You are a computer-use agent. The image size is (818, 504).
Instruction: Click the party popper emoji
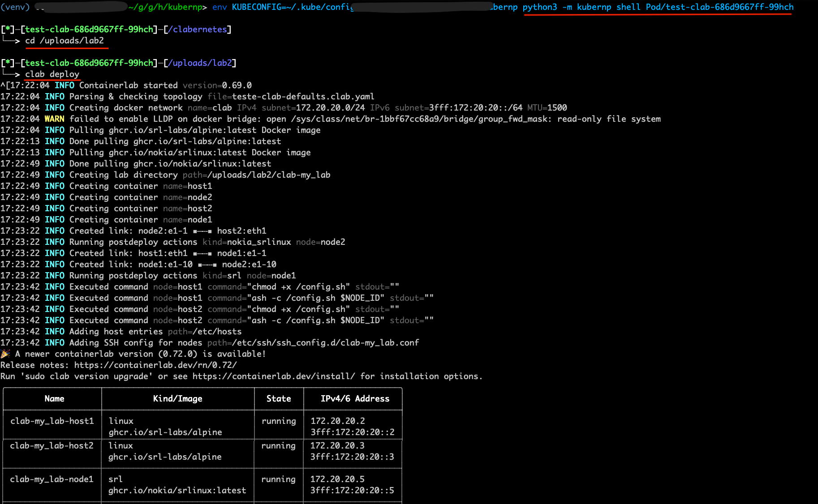coord(6,354)
